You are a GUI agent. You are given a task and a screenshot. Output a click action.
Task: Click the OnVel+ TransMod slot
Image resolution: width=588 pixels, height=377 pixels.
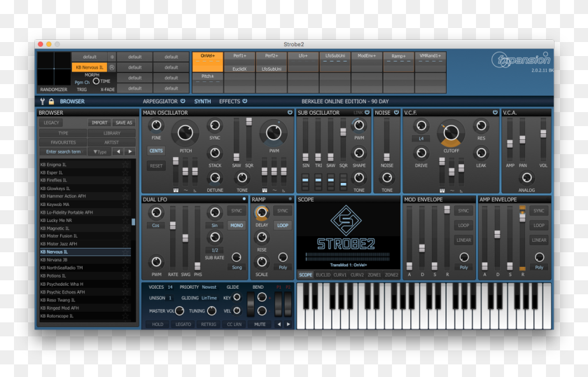point(207,62)
